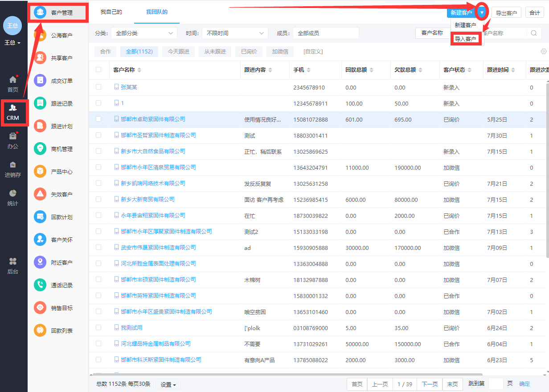This screenshot has height=392, width=549.
Task: Open the 成员 全部成员 selector
Action: coord(326,33)
